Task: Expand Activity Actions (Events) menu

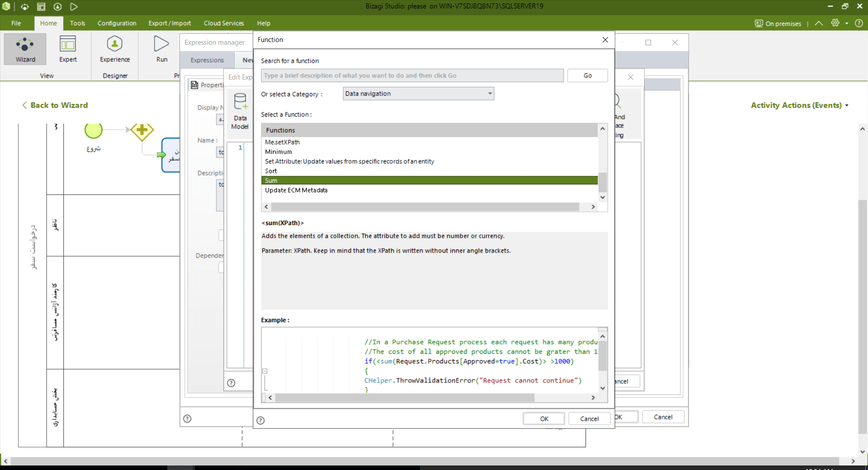Action: tap(799, 105)
